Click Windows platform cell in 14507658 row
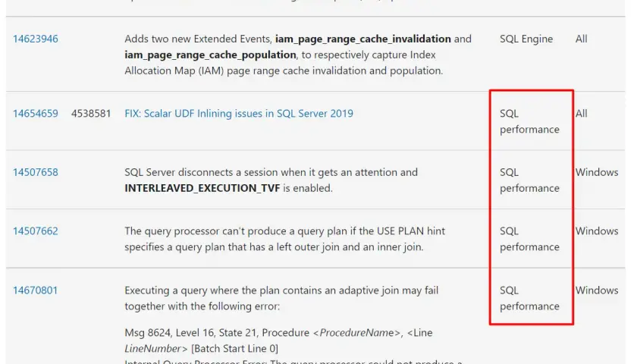Image resolution: width=637 pixels, height=364 pixels. (x=597, y=172)
